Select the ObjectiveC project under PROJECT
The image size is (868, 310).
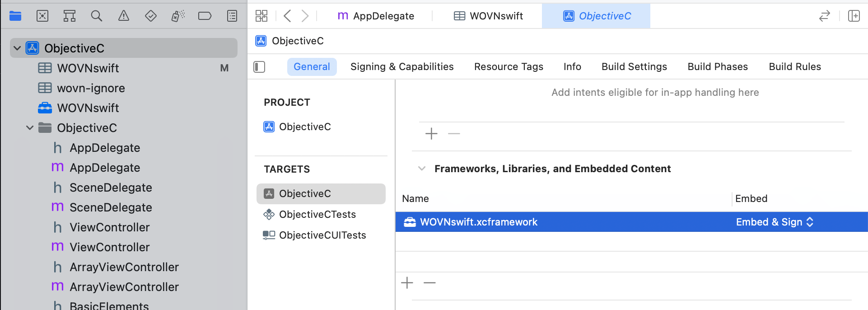click(297, 127)
